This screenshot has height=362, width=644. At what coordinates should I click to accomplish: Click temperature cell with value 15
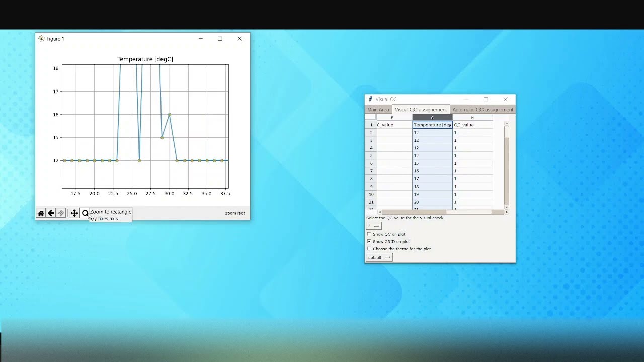[432, 163]
